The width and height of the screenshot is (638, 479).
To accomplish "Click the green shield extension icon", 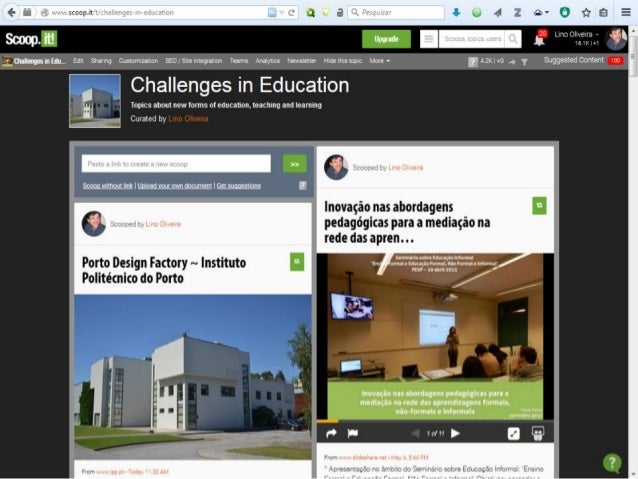I will (x=565, y=13).
